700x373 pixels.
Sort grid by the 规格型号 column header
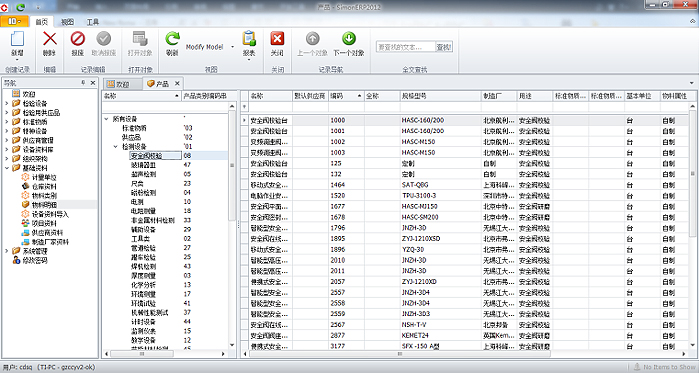(x=440, y=96)
